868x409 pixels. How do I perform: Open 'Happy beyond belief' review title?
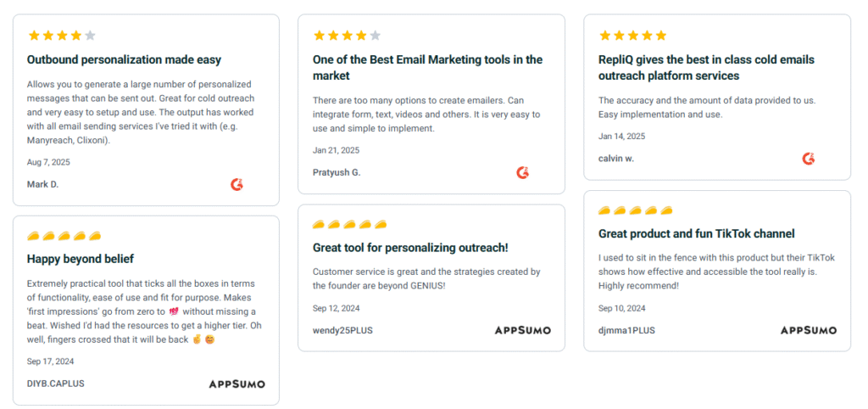(x=81, y=259)
